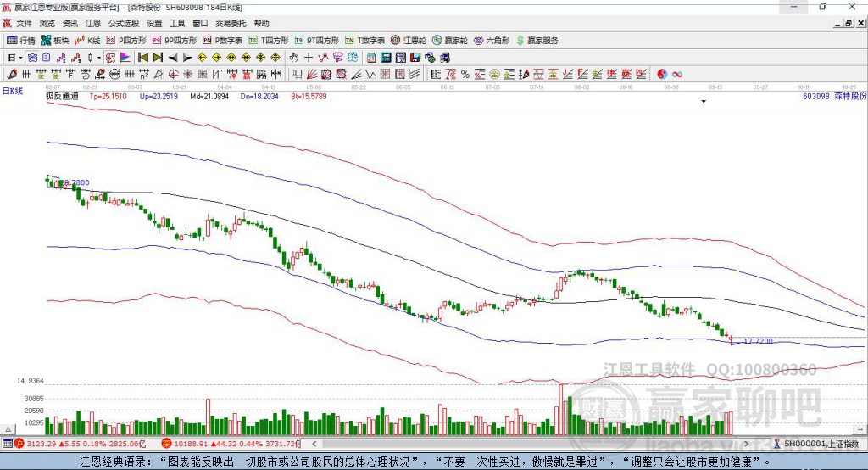
Task: Open the 文件 menu
Action: tap(24, 23)
